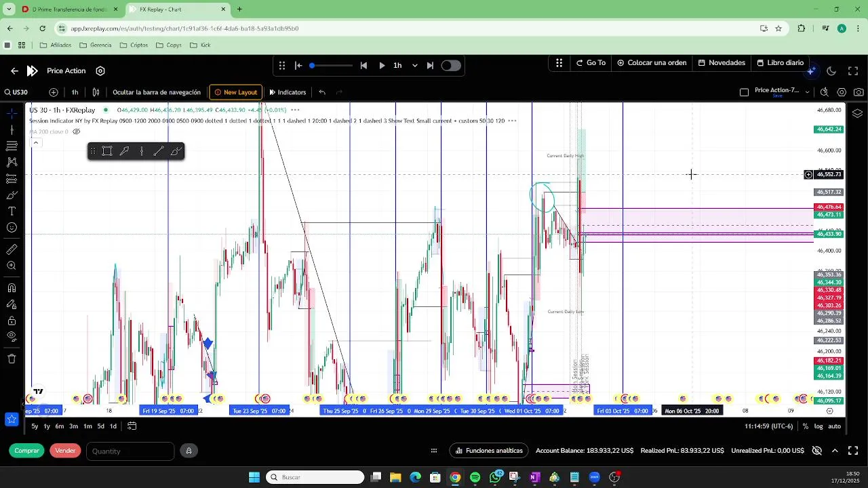This screenshot has width=868, height=488.
Task: Toggle MA 200 indicator visibility eye
Action: click(77, 131)
